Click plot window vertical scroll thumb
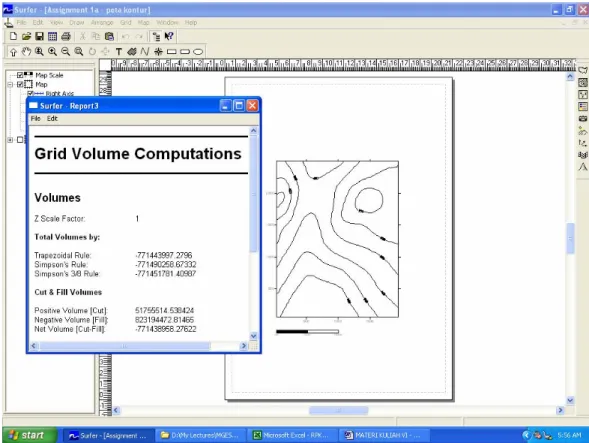589x443 pixels. pos(570,238)
